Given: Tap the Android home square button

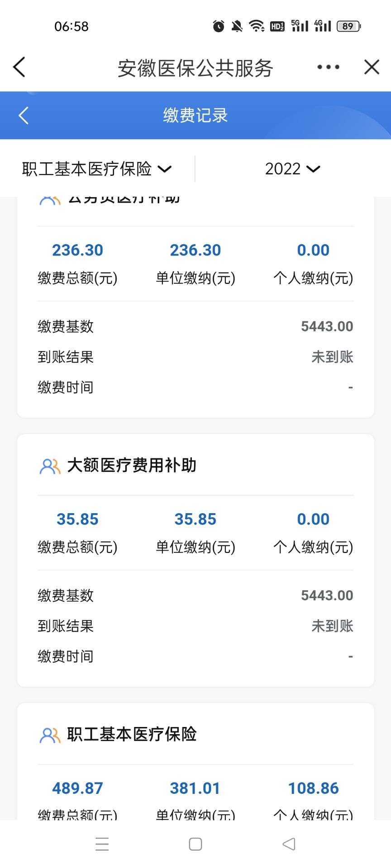Looking at the screenshot, I should 195,844.
